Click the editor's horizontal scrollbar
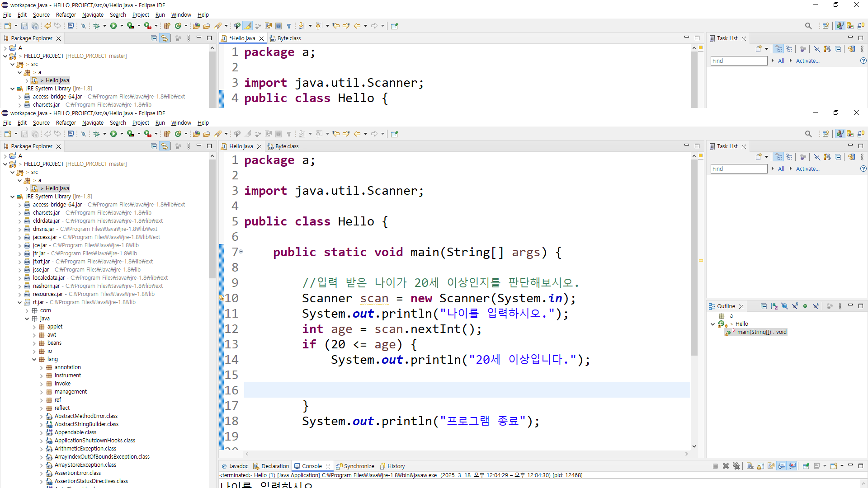The image size is (868, 488). pyautogui.click(x=466, y=454)
